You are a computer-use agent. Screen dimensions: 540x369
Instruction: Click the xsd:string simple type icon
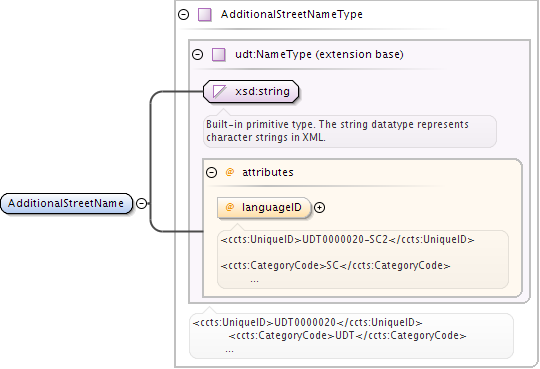point(219,92)
